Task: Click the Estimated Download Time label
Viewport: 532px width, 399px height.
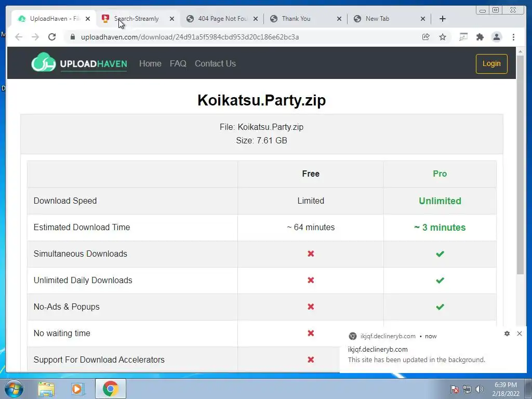Action: pos(82,228)
